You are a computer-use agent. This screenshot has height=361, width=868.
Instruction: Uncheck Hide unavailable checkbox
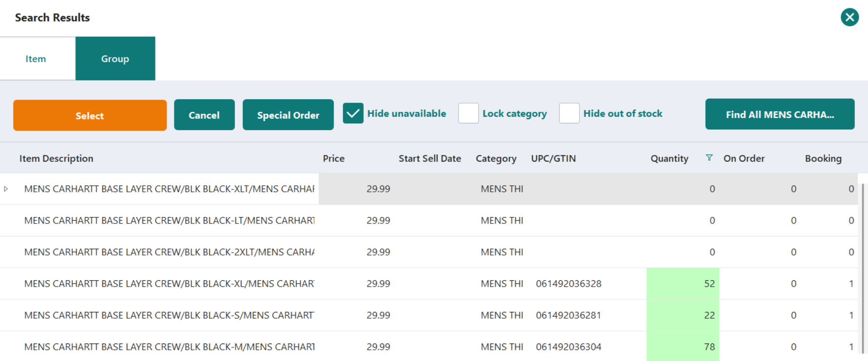353,113
